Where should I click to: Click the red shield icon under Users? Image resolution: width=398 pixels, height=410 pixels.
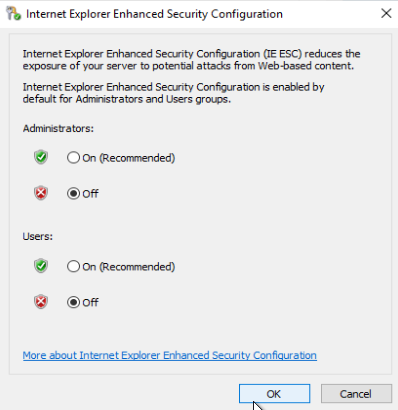(41, 302)
